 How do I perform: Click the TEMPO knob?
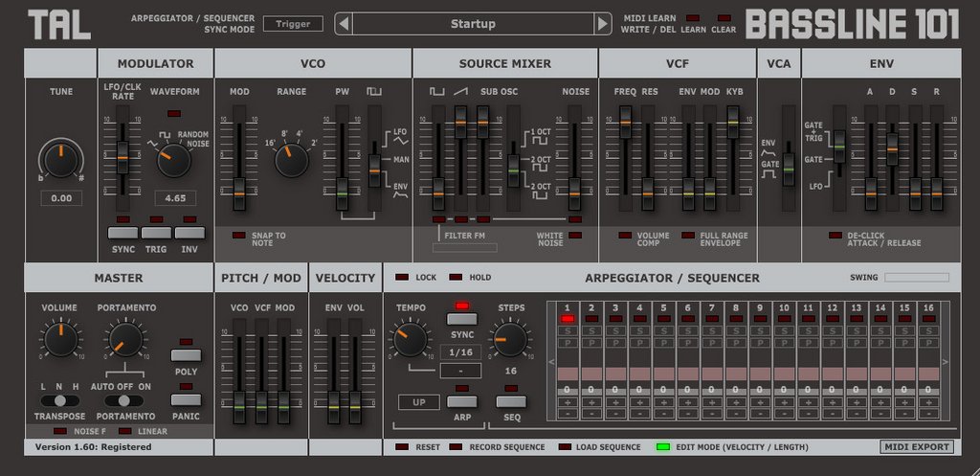coord(410,340)
